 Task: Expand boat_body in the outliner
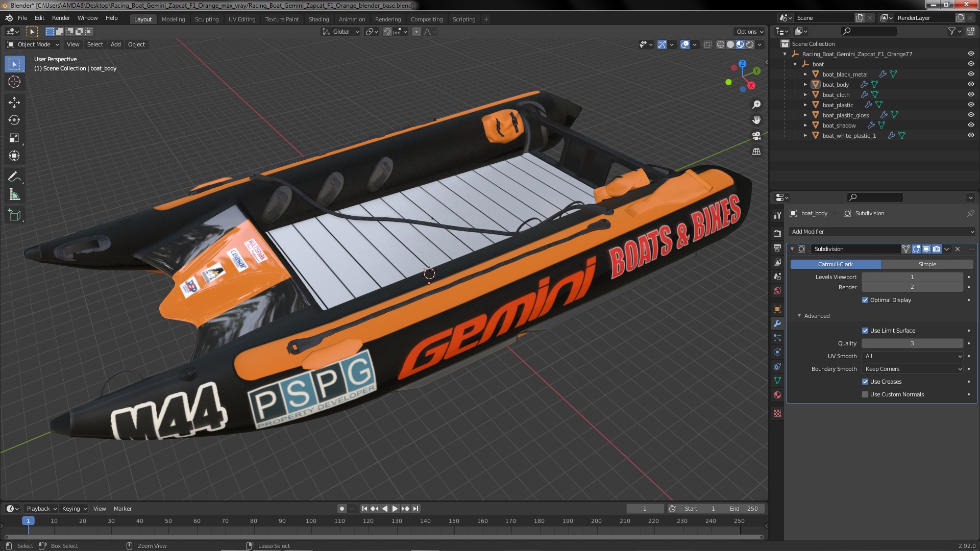pos(805,85)
